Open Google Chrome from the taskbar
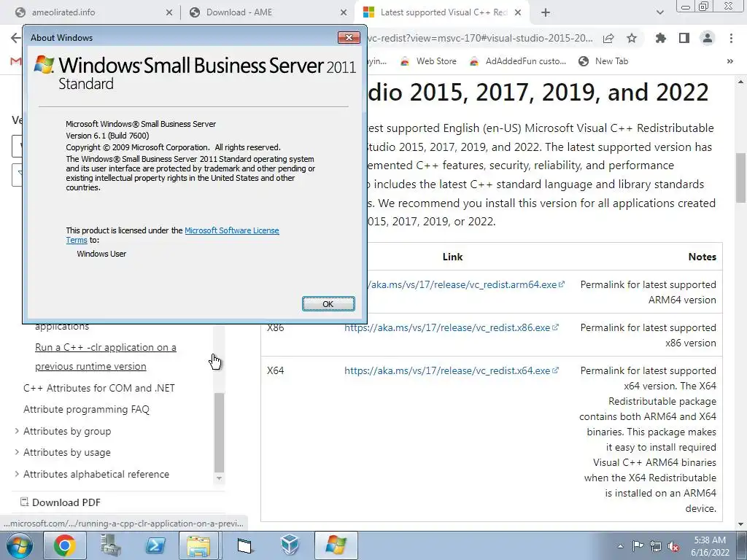 point(64,545)
